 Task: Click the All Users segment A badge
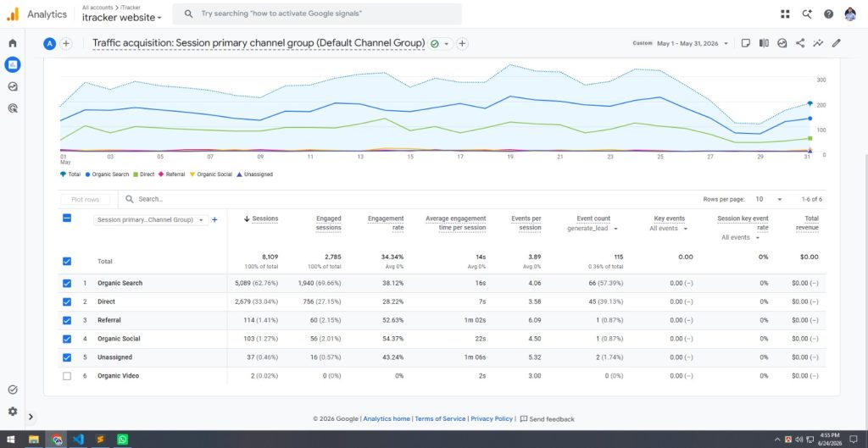click(49, 44)
